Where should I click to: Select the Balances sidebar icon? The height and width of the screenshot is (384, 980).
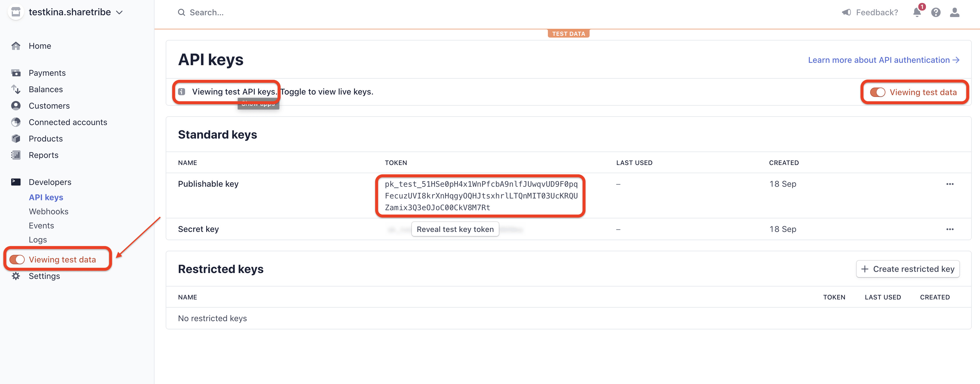[16, 89]
